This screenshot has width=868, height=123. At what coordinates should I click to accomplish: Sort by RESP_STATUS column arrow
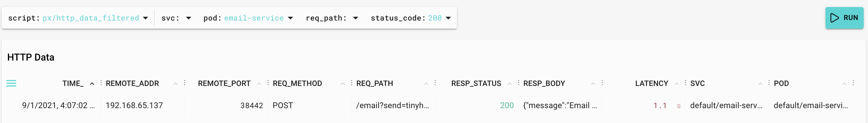coord(510,84)
